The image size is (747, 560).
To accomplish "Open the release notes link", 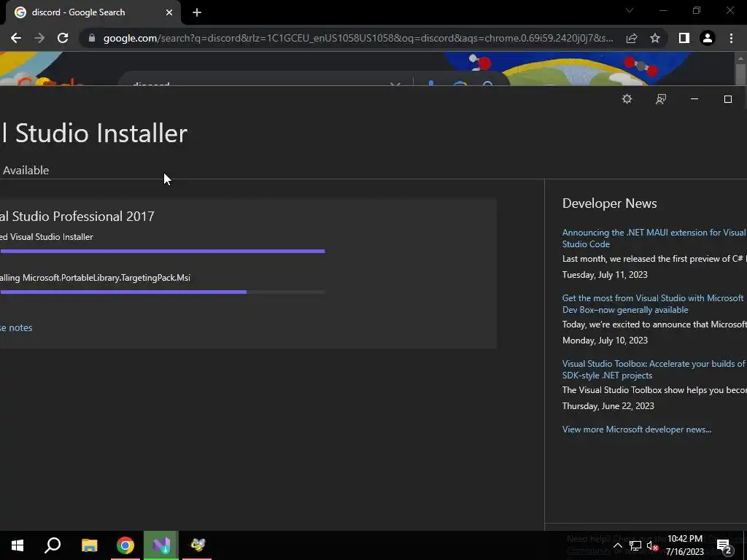I will [16, 327].
